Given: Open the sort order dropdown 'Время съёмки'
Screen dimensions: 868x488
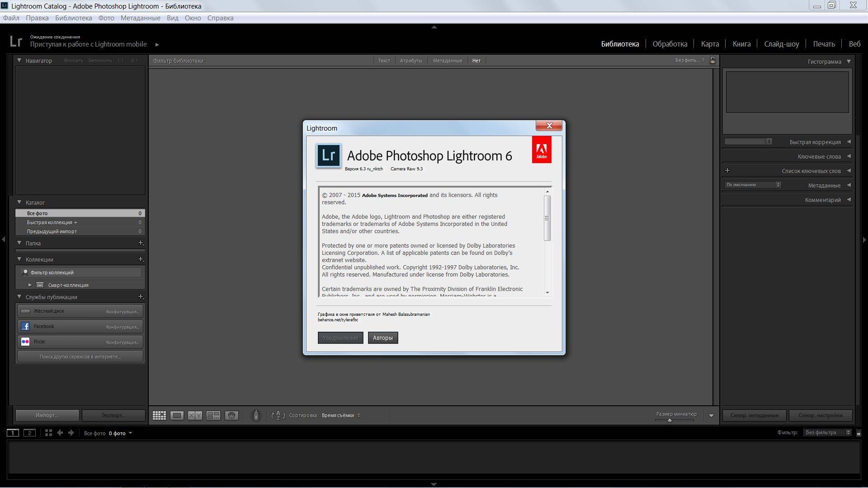Looking at the screenshot, I should tap(341, 415).
